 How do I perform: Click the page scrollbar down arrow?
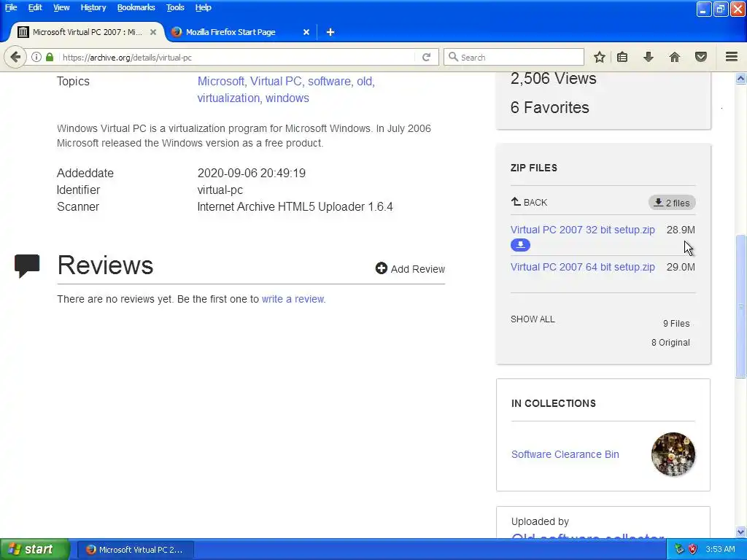click(x=740, y=532)
